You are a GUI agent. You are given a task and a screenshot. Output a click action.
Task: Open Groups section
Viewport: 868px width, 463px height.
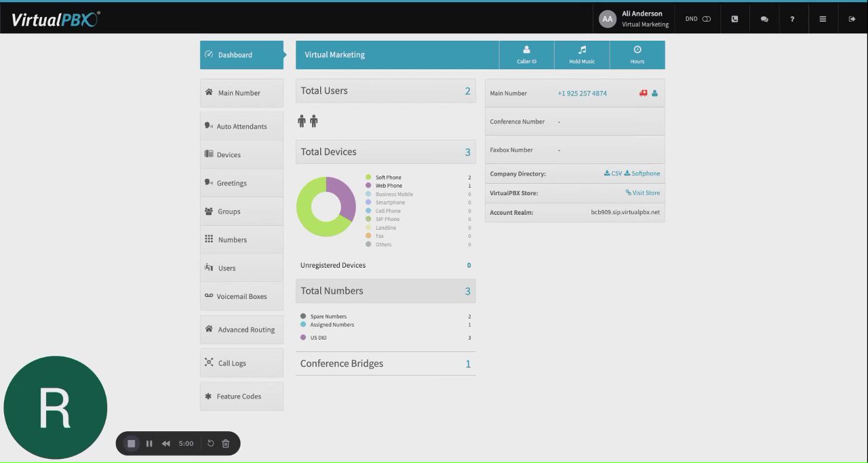[241, 212]
